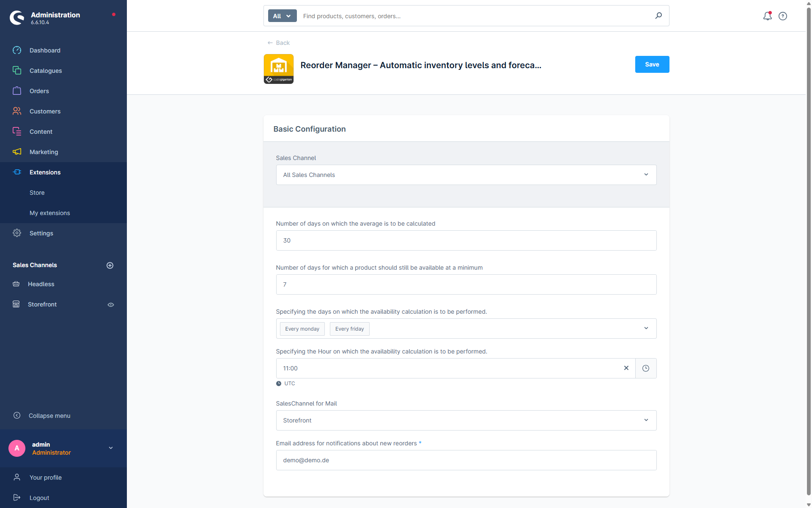Click the Reorder Manager plugin logo
Viewport: 812px width, 508px height.
click(279, 69)
